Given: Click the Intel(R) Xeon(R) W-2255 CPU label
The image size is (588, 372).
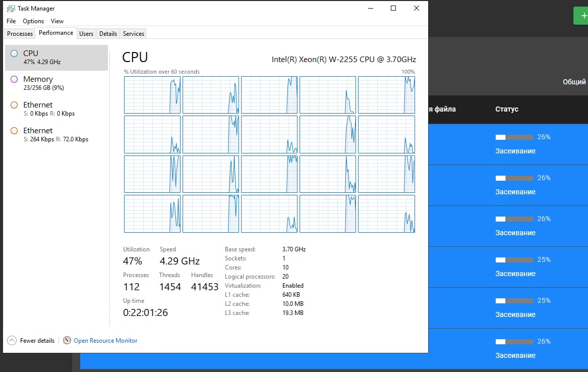Looking at the screenshot, I should (x=344, y=60).
